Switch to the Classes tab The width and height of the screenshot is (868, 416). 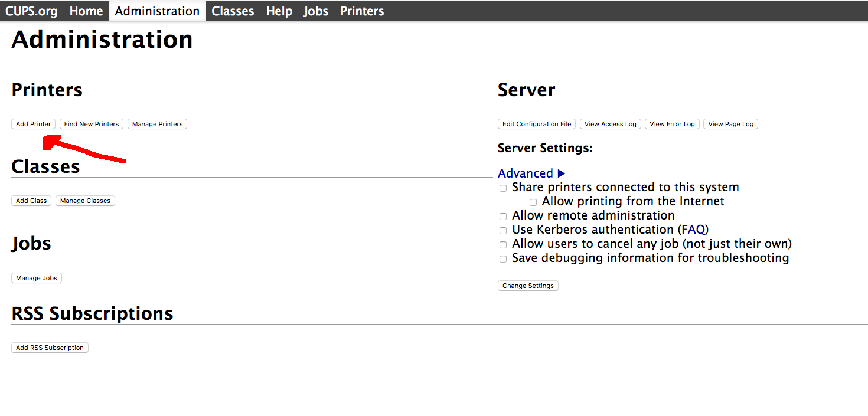click(233, 10)
